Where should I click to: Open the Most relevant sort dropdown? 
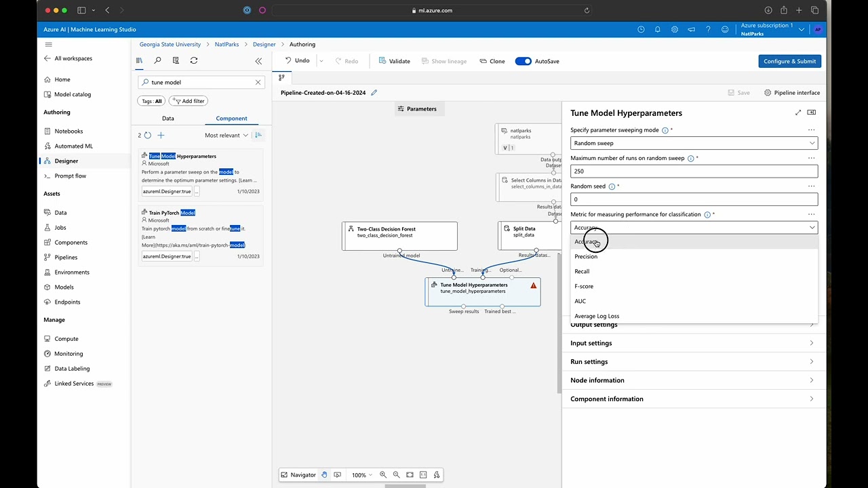(x=226, y=136)
